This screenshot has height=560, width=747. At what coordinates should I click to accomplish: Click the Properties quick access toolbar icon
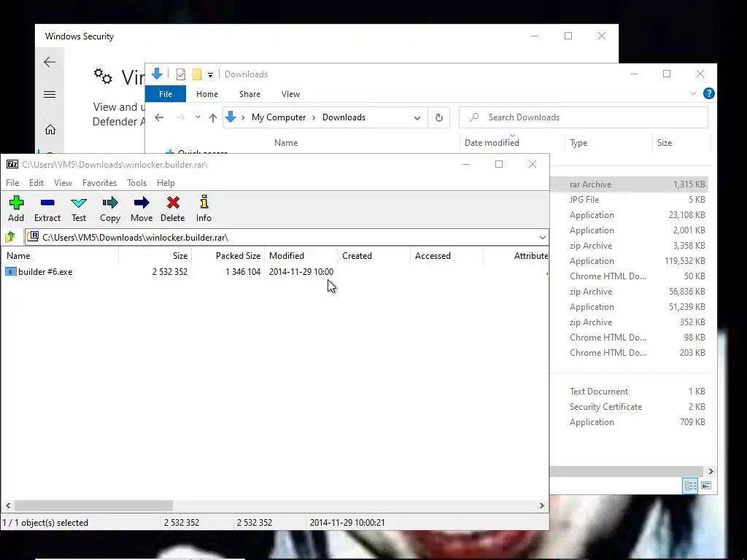click(x=181, y=74)
